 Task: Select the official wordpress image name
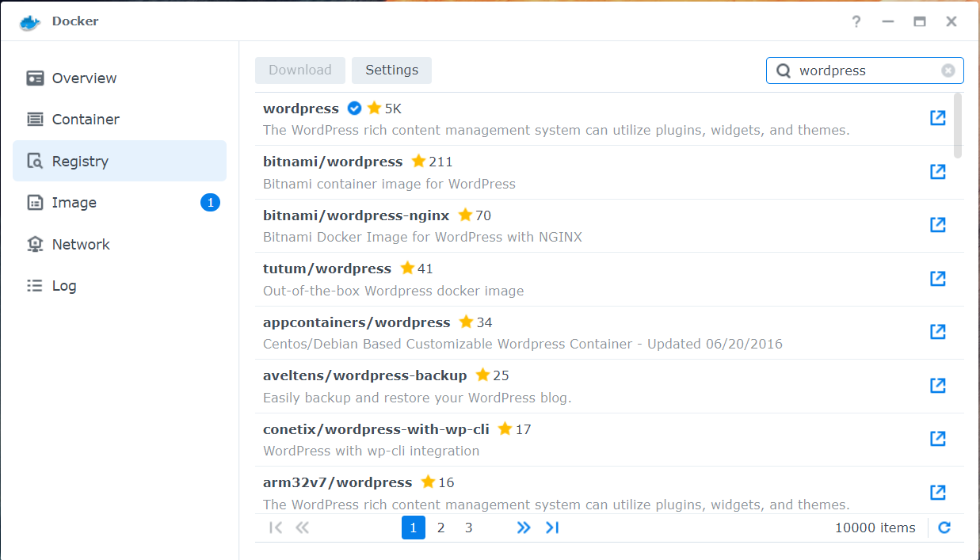pos(301,109)
